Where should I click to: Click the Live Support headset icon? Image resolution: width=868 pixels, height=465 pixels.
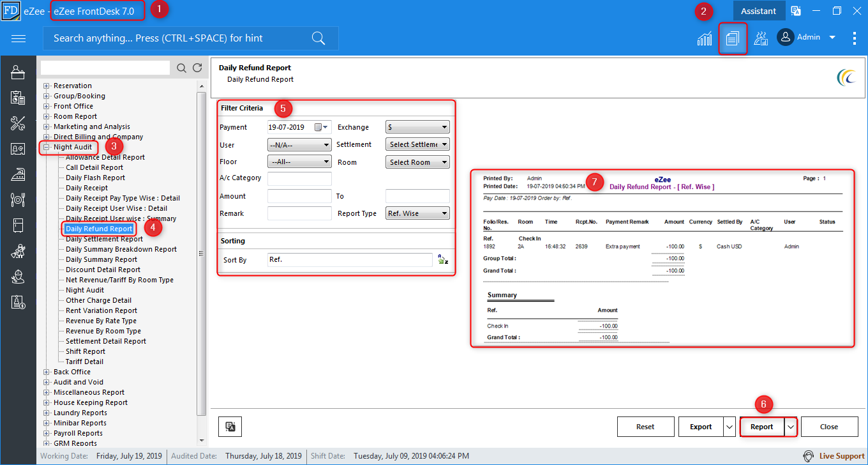coord(808,456)
